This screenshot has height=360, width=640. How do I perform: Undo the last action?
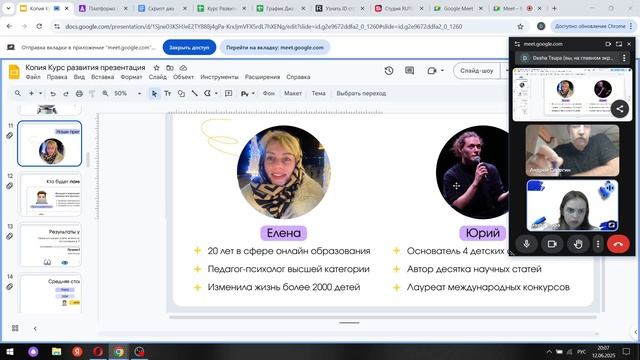[x=53, y=93]
